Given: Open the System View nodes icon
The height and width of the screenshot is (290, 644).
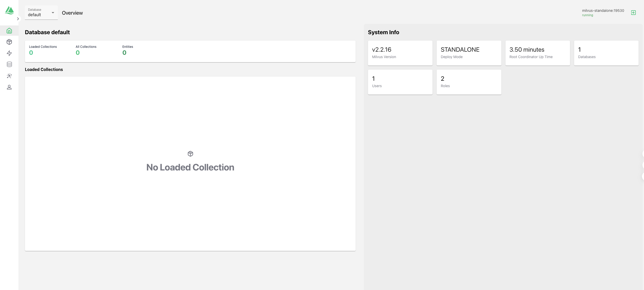Looking at the screenshot, I should (9, 76).
